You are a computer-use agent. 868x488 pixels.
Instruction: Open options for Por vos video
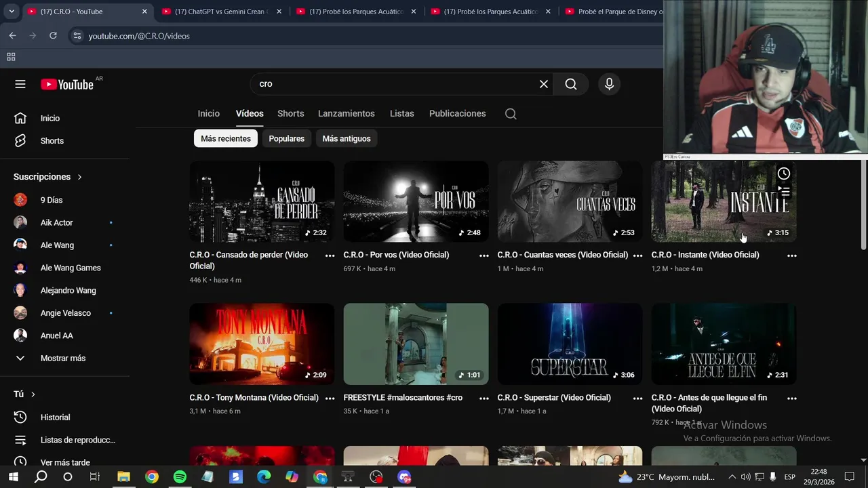[x=484, y=256]
